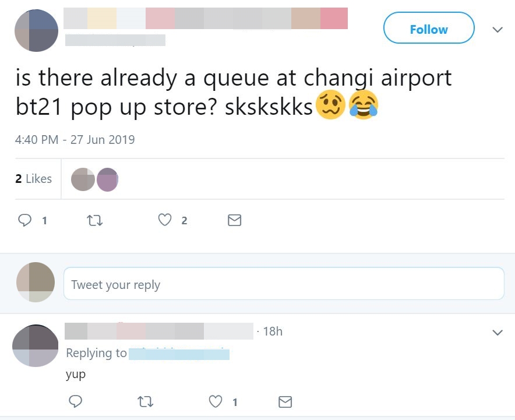Open main tweet options chevron
The width and height of the screenshot is (515, 420).
tap(497, 29)
